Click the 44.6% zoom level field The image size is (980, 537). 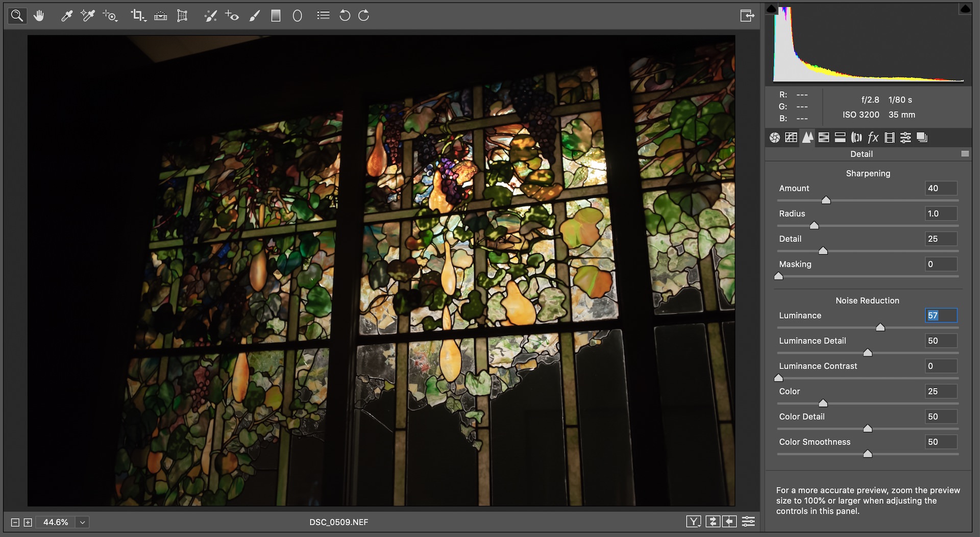[56, 522]
